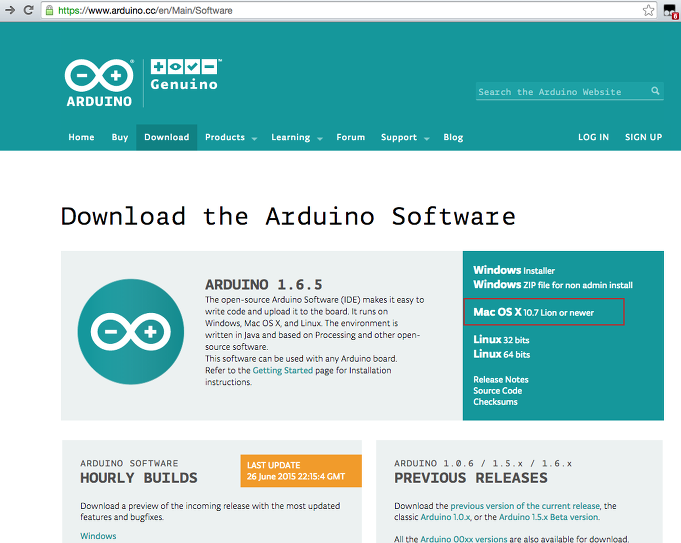
Task: Expand the Learning dropdown menu
Action: coord(297,138)
